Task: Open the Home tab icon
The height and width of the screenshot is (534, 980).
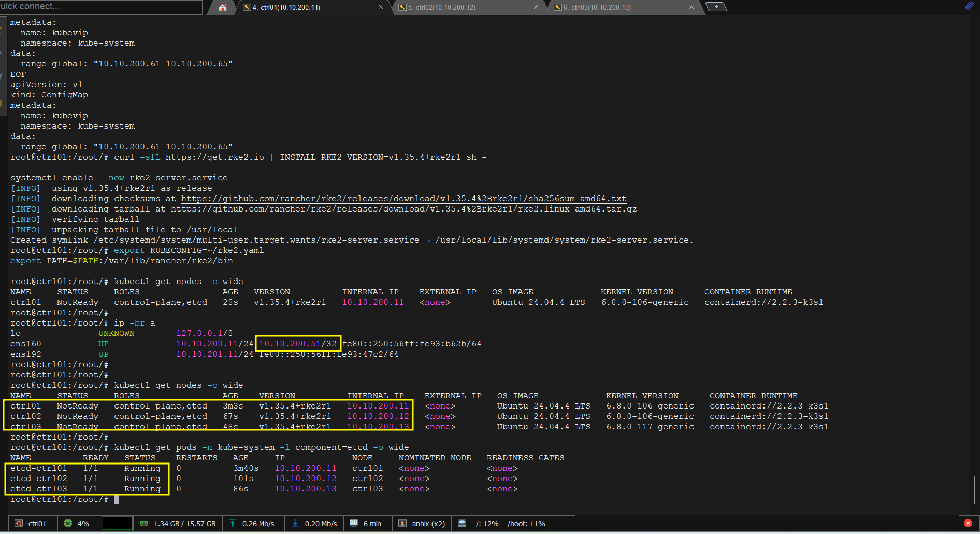Action: (223, 7)
